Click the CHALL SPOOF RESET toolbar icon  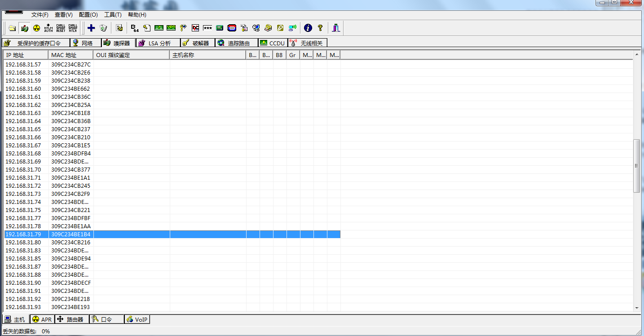61,28
